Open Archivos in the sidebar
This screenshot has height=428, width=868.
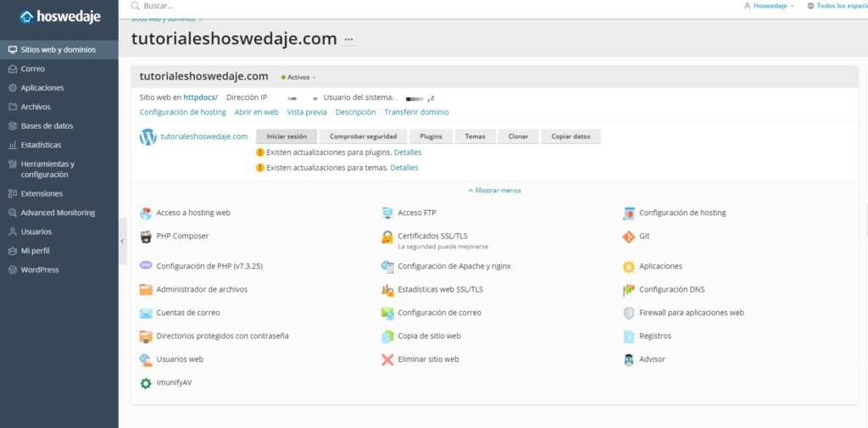(x=58, y=107)
